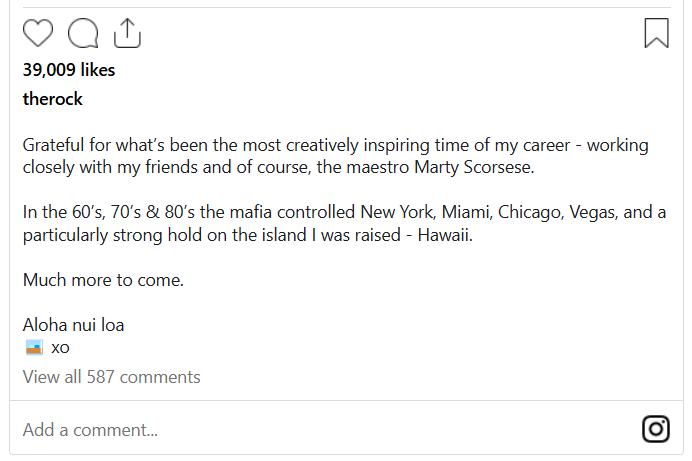Click the phrase "most creatively inspiring time"
The image size is (692, 461).
point(355,145)
